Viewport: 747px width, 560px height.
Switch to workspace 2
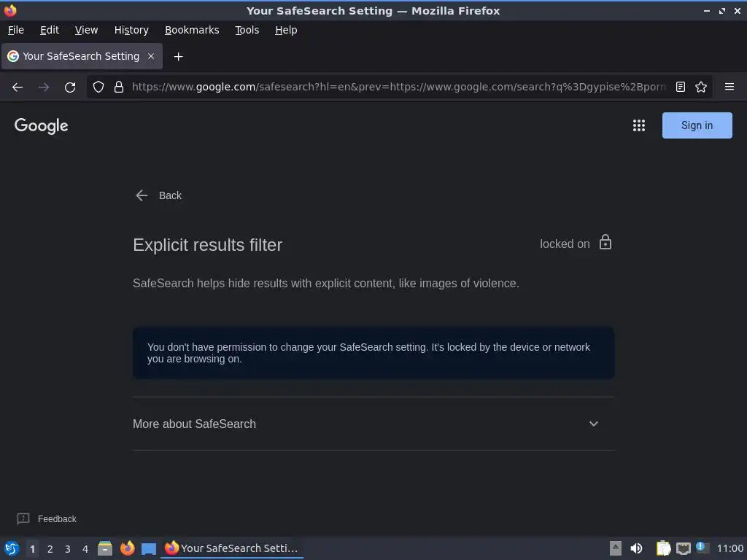[x=50, y=549]
